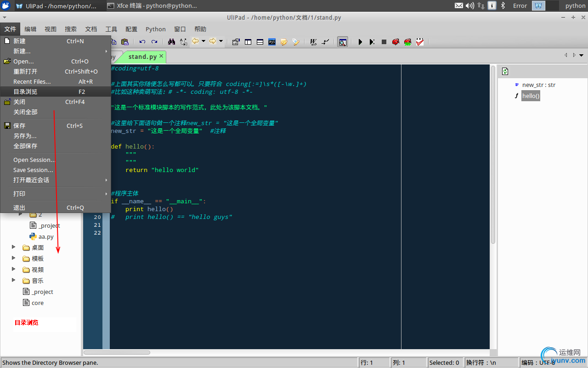588x368 pixels.
Task: Select the core file in the tree
Action: [x=38, y=303]
